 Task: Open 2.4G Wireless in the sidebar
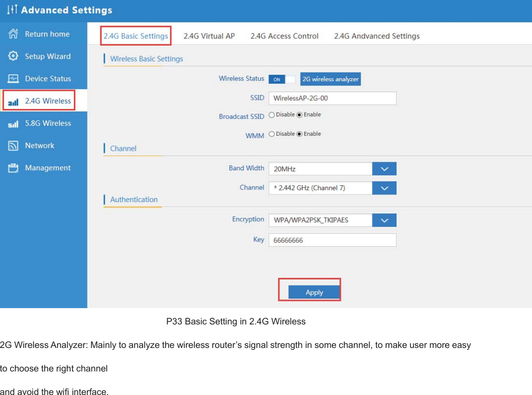point(43,101)
